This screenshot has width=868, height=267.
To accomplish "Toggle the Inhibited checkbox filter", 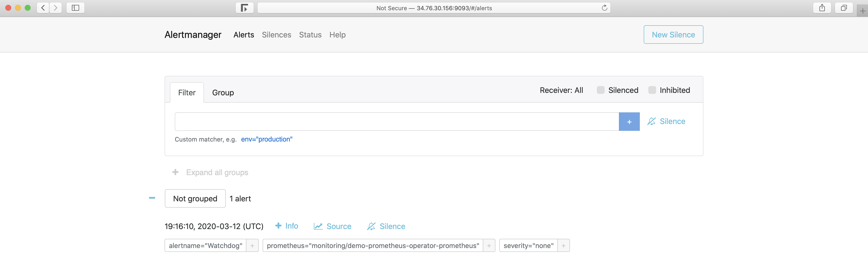I will pos(652,89).
